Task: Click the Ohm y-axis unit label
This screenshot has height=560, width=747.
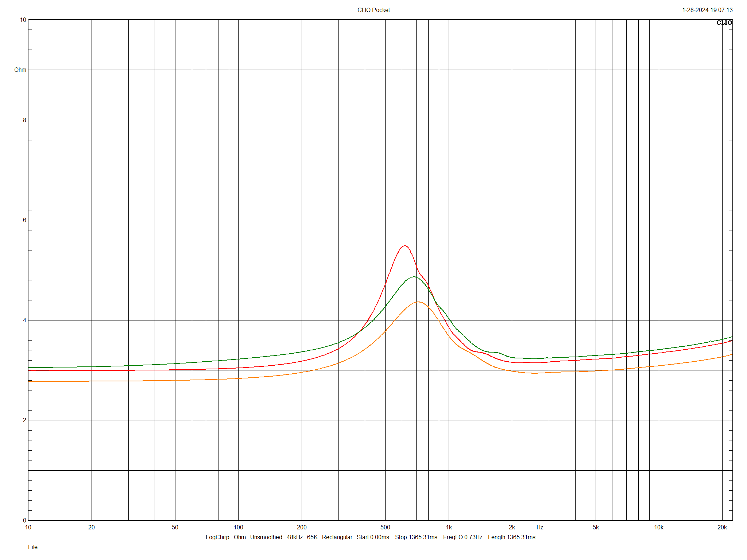Action: pos(20,70)
